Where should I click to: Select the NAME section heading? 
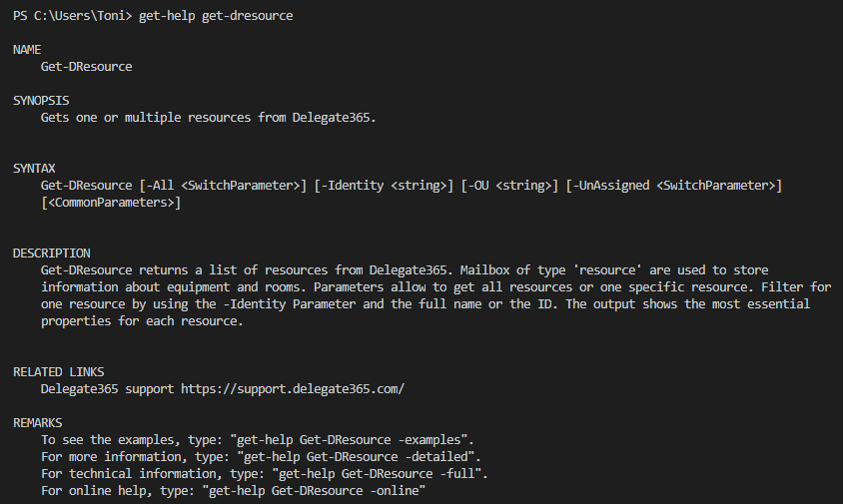click(27, 49)
